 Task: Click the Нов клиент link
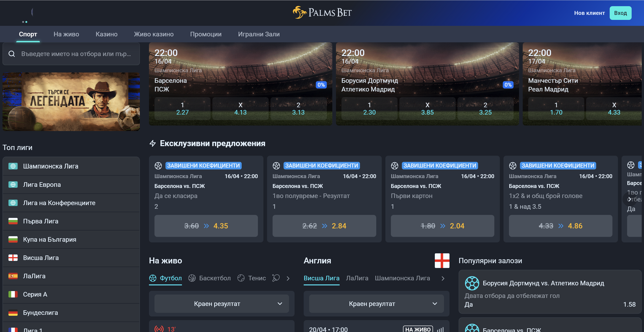[589, 13]
